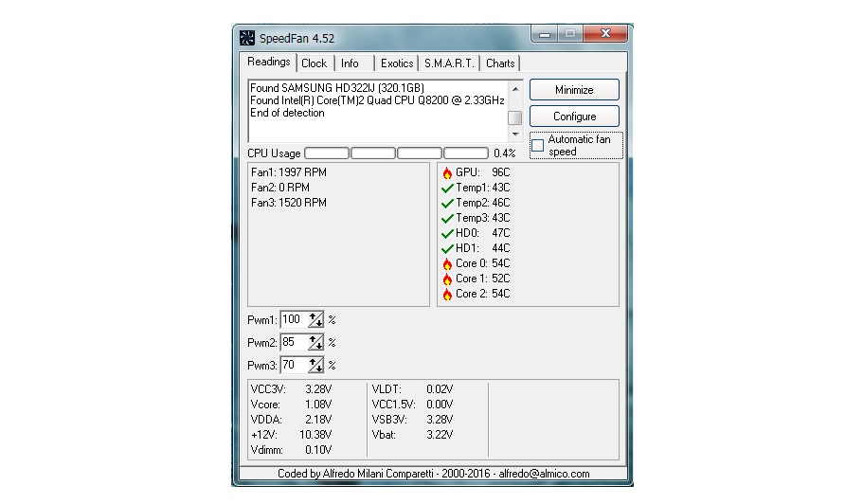863x504 pixels.
Task: Click the 0.4% CPU usage value
Action: [x=505, y=153]
